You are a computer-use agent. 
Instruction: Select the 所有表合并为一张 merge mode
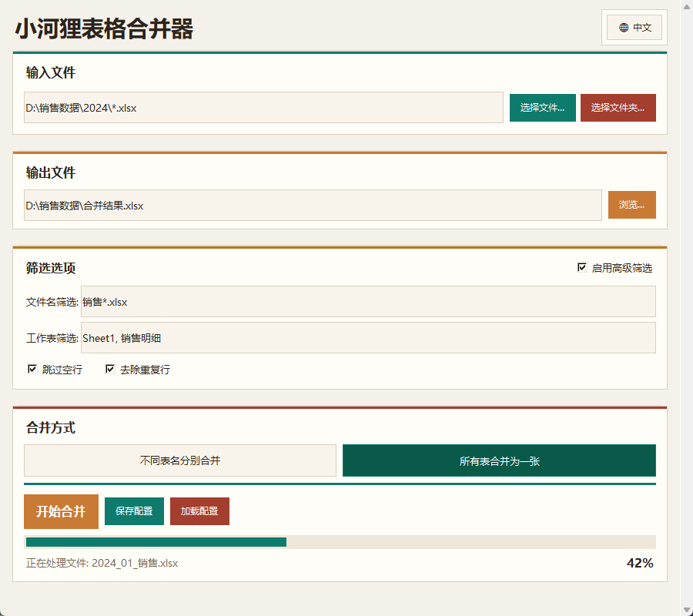499,460
